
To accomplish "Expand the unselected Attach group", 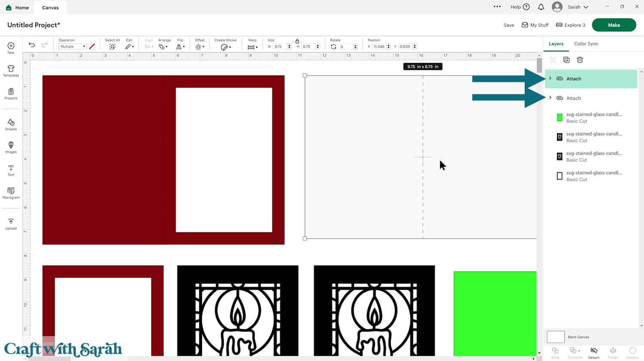I will pos(550,98).
